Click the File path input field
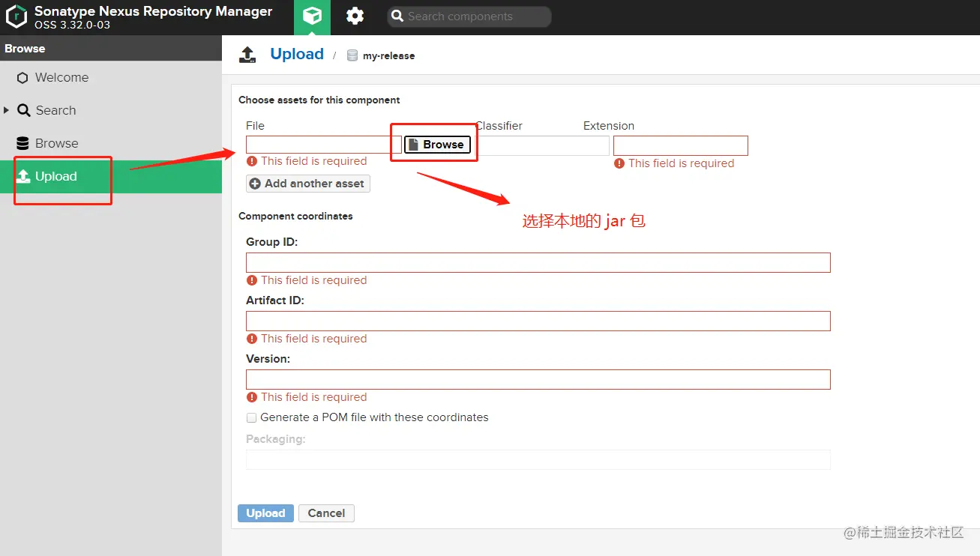This screenshot has height=556, width=980. 324,145
